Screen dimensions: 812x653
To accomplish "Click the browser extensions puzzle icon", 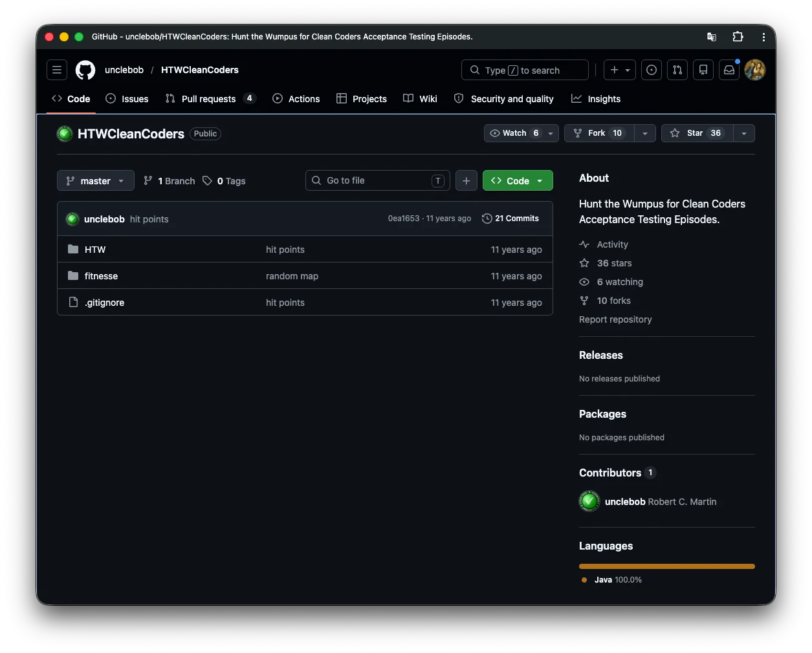I will click(738, 37).
